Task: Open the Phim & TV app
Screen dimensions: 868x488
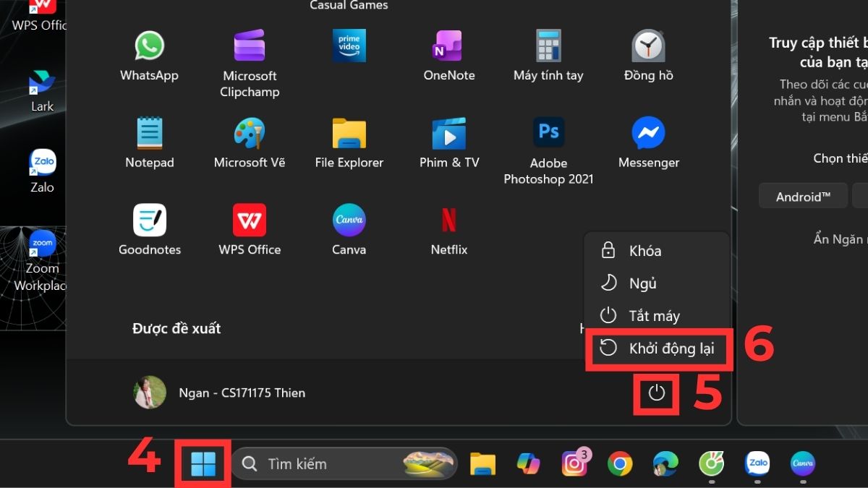Action: coord(449,143)
